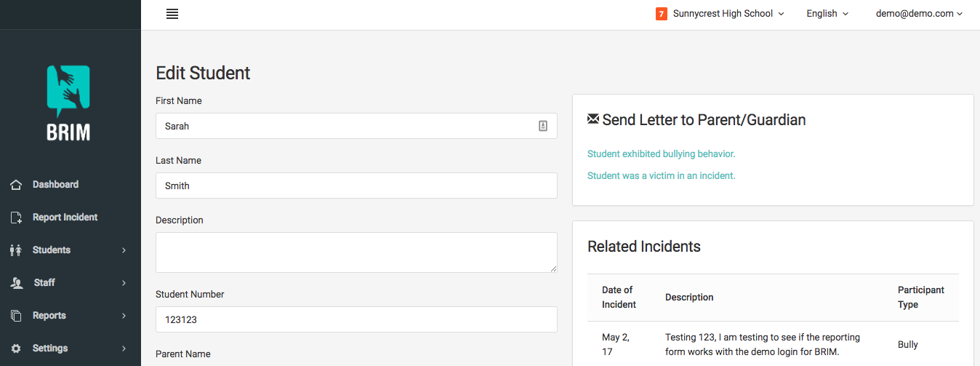The image size is (980, 366).
Task: Click the Reports pages icon
Action: [x=16, y=316]
